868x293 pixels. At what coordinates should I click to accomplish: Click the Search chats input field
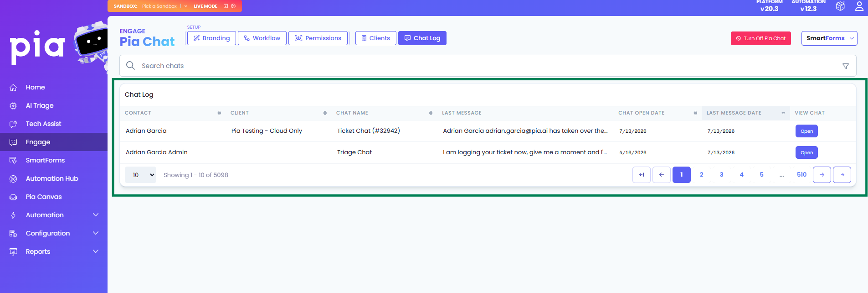pyautogui.click(x=488, y=66)
